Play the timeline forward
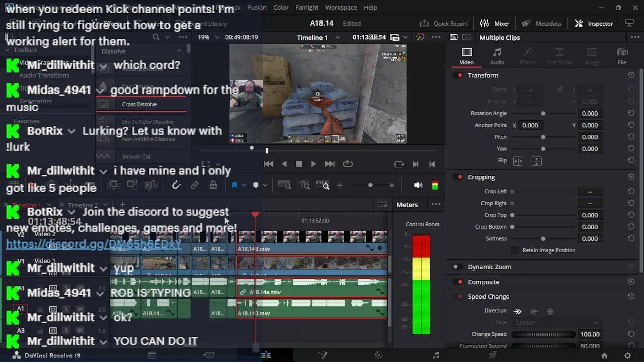This screenshot has width=644, height=362. [313, 164]
